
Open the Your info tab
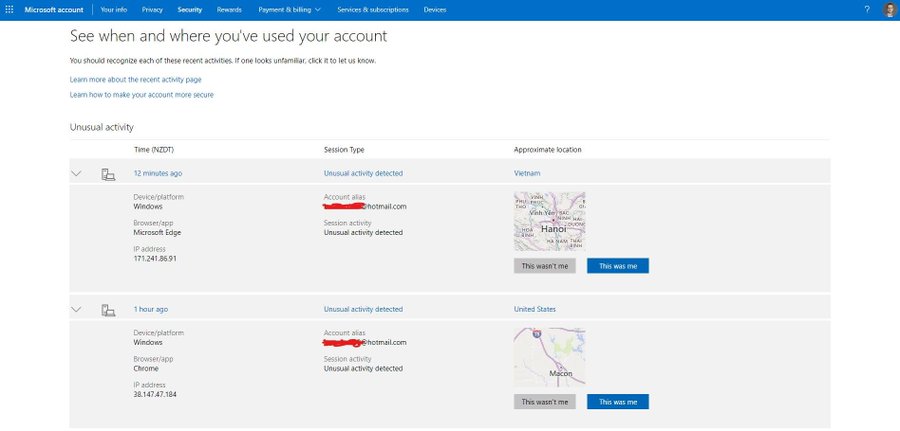click(114, 9)
